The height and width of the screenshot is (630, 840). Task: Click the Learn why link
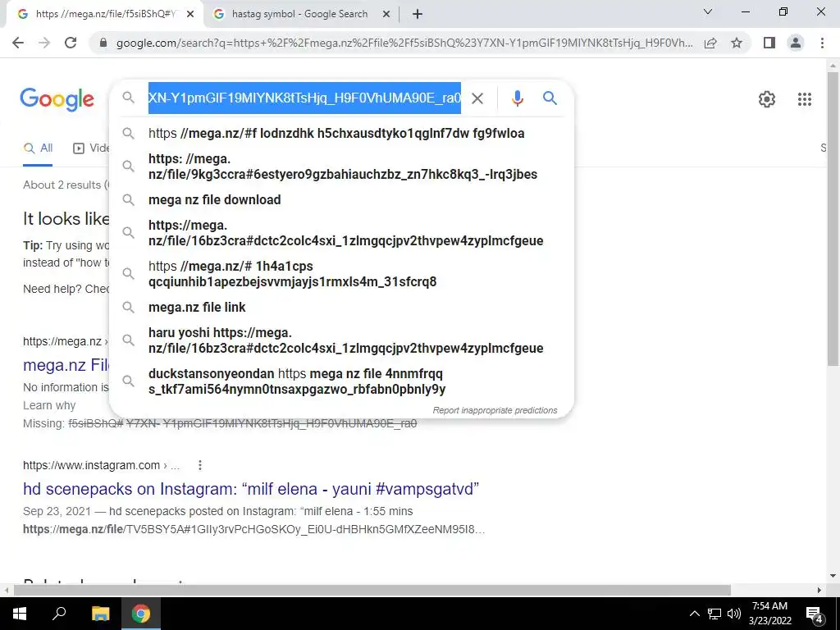pos(49,405)
